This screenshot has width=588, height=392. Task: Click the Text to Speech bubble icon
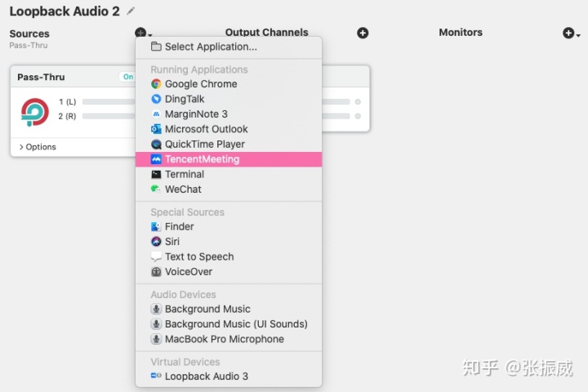[156, 257]
